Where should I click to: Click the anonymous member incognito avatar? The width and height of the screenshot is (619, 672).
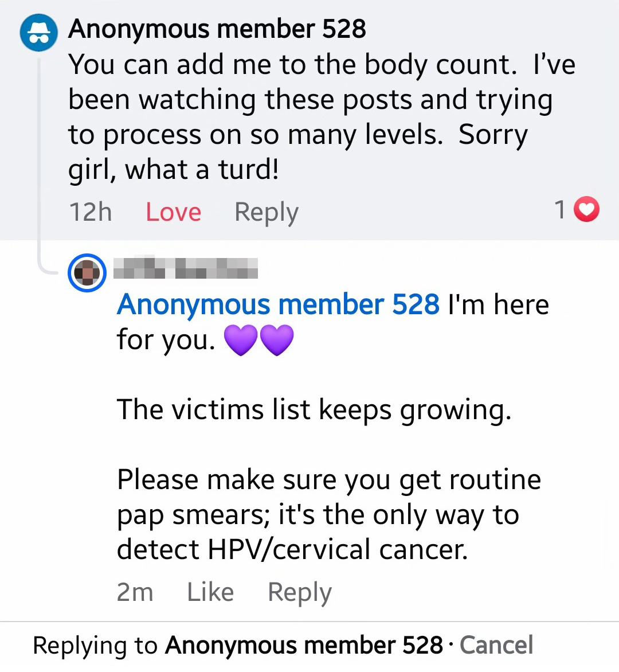point(39,33)
